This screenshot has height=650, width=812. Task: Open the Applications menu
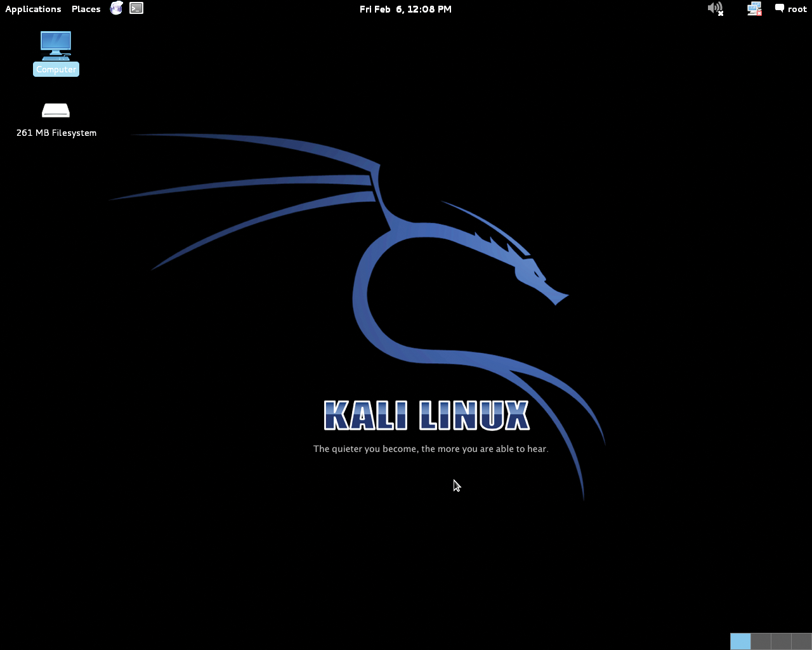click(x=33, y=8)
